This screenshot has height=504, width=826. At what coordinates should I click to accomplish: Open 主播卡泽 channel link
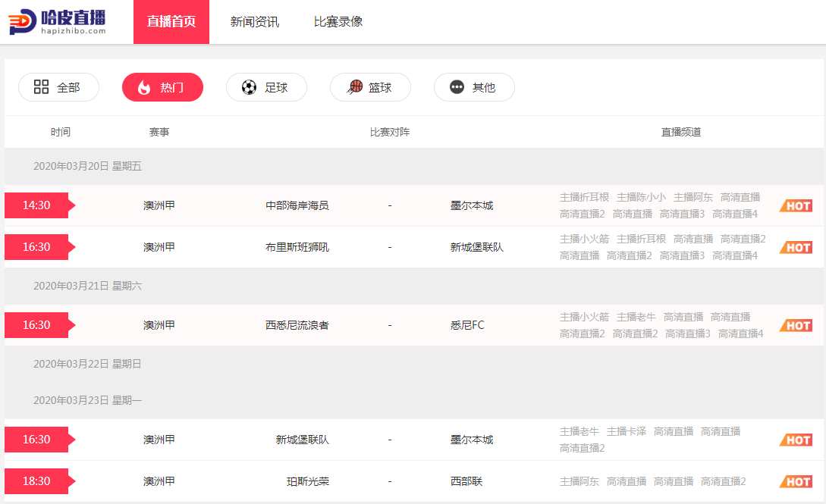(627, 431)
